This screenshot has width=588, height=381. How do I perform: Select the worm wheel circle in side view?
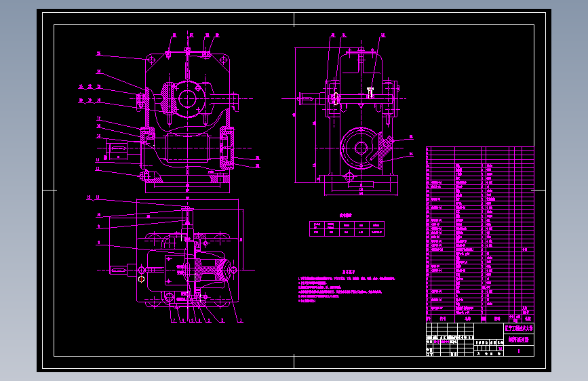(361, 148)
